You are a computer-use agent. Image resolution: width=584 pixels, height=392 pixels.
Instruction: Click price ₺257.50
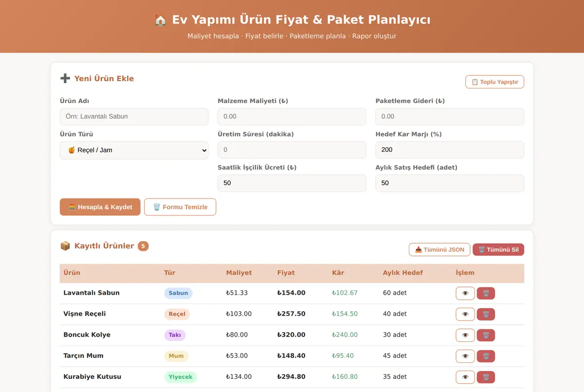coord(292,314)
